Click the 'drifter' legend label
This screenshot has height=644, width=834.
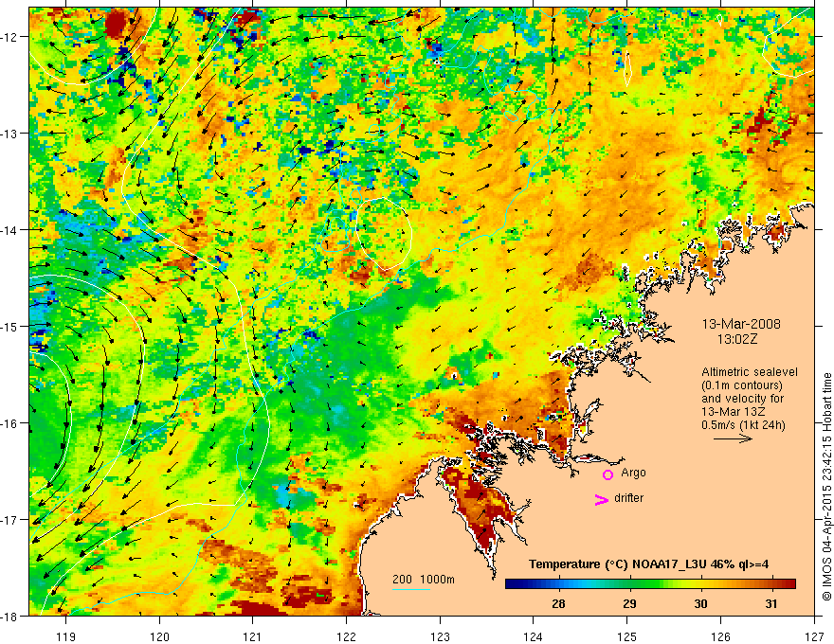(628, 498)
